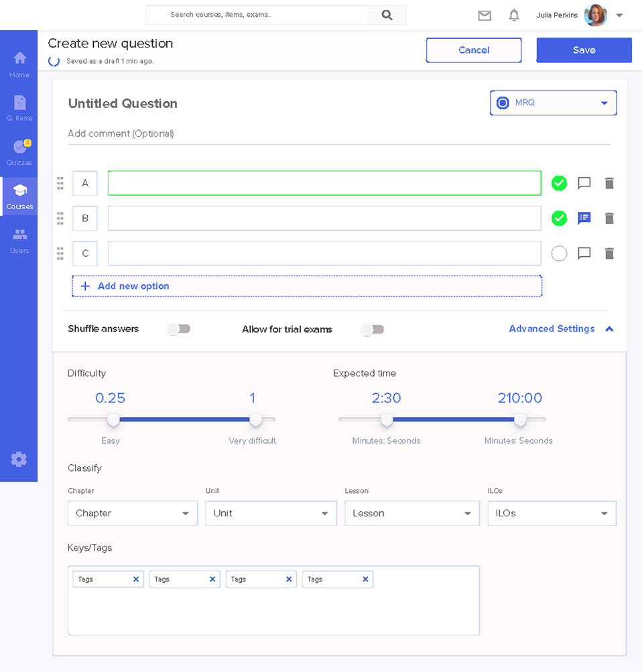Remove the fourth Tags chip

pos(365,579)
